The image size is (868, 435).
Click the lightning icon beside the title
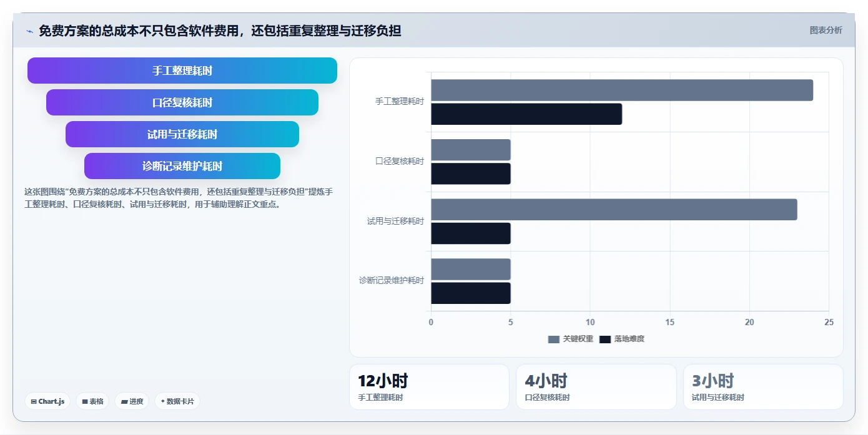(30, 31)
